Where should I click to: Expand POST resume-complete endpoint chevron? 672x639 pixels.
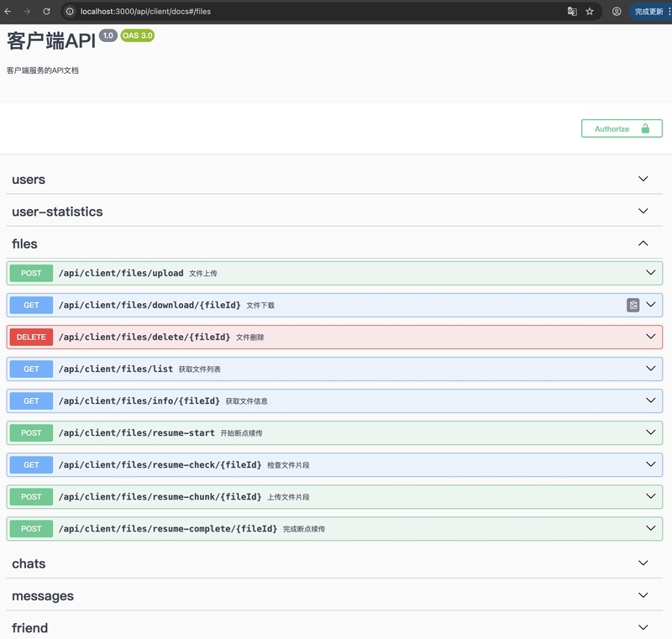click(650, 528)
